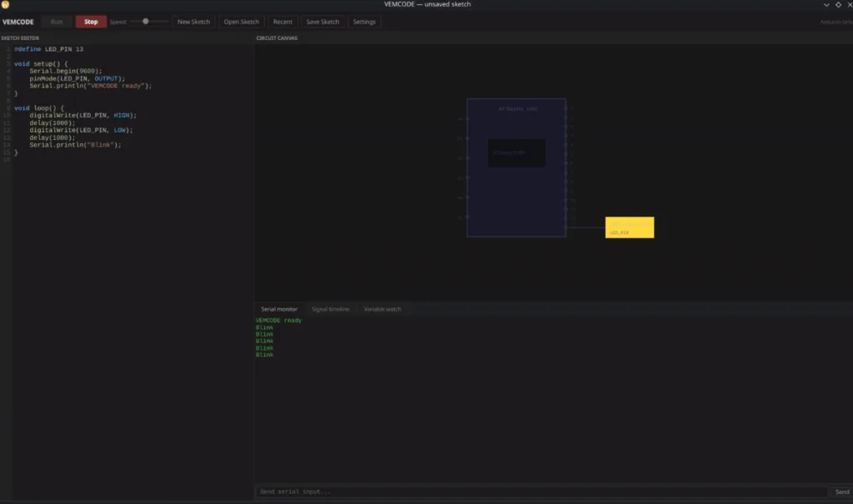Switch to the Serial monitor tab

click(x=279, y=309)
